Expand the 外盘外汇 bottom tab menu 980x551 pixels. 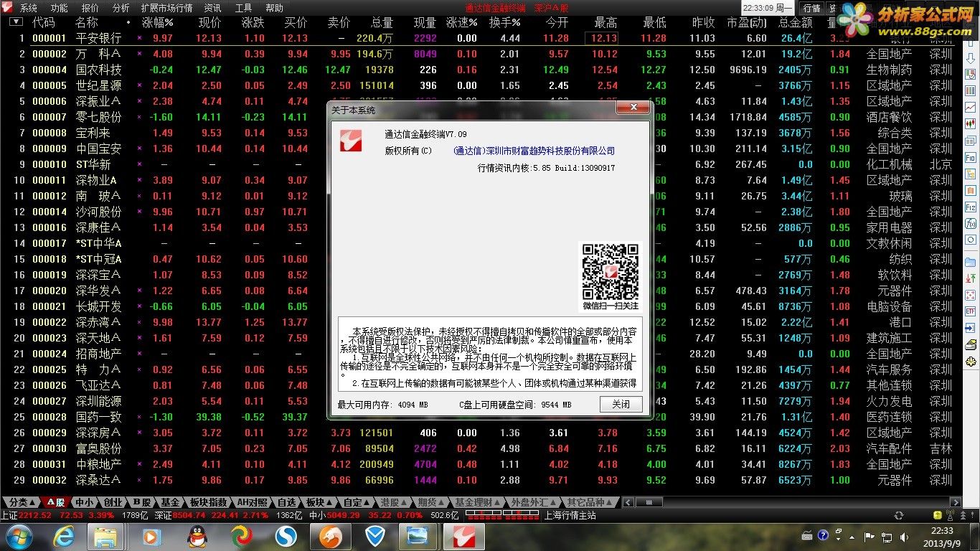532,502
